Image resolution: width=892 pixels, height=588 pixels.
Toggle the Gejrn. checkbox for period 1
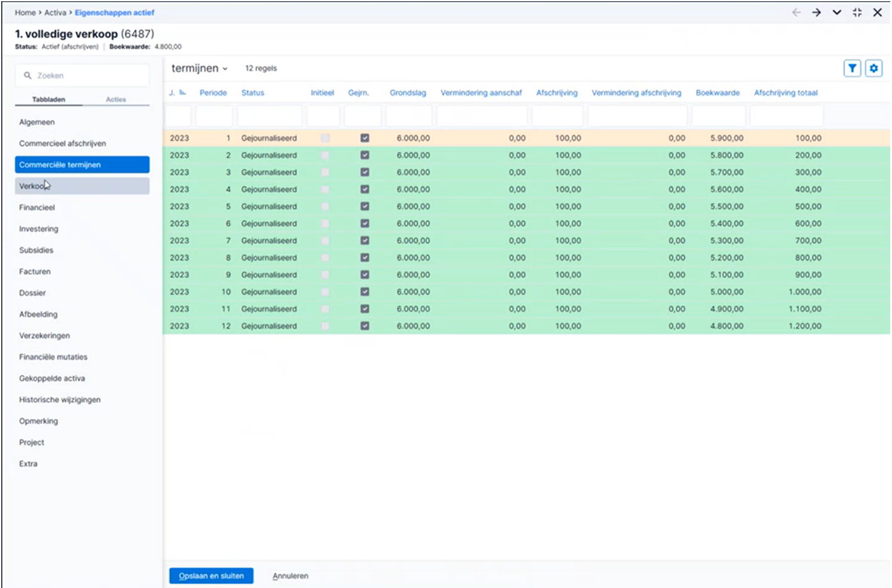point(365,138)
